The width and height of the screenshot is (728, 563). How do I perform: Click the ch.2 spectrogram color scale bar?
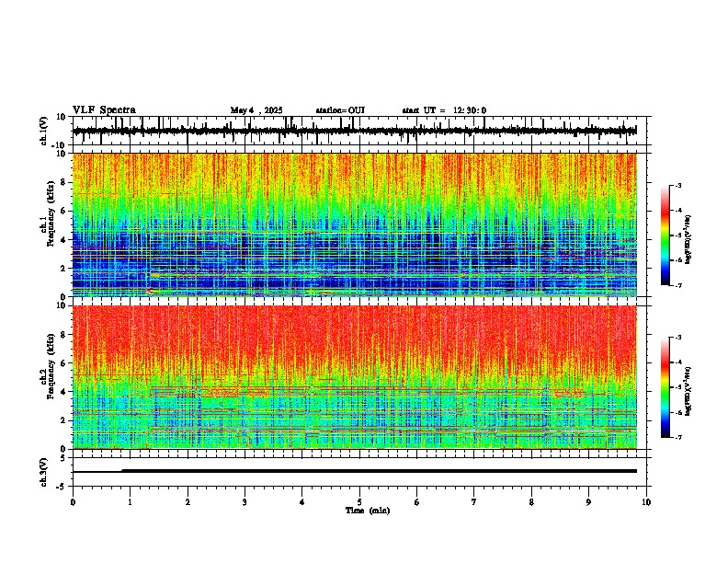click(x=665, y=387)
